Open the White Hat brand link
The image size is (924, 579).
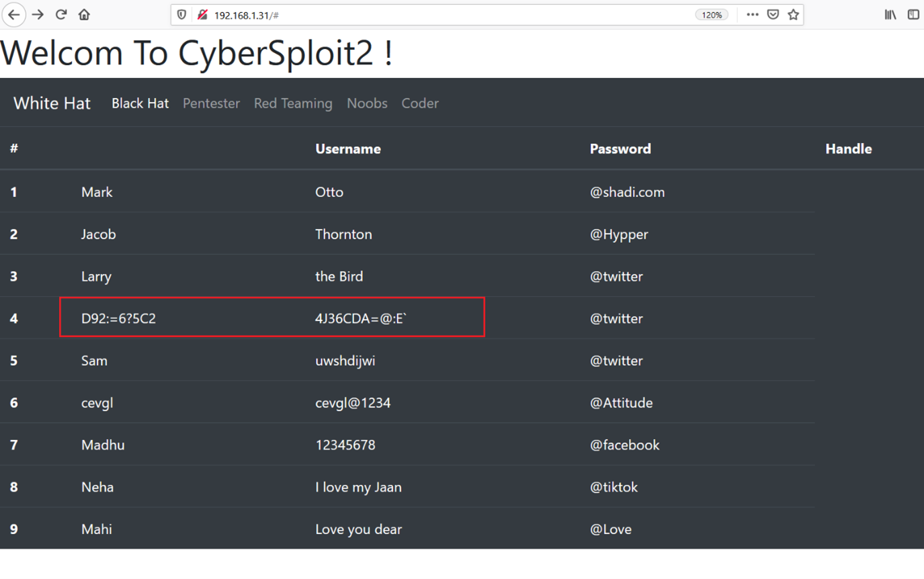click(52, 103)
